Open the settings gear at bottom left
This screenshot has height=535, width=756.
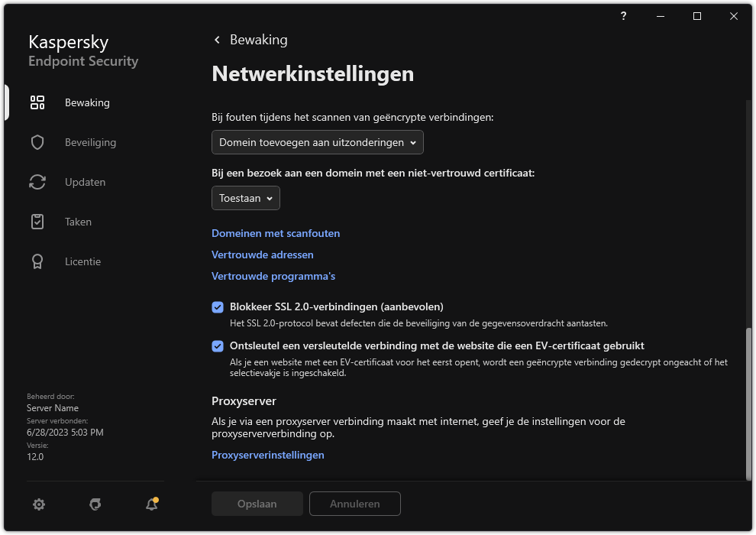tap(39, 504)
